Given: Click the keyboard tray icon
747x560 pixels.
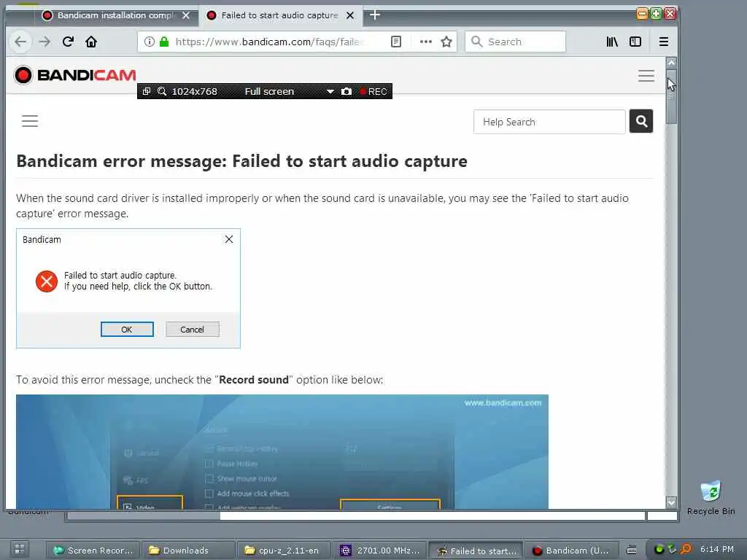Looking at the screenshot, I should pyautogui.click(x=632, y=550).
